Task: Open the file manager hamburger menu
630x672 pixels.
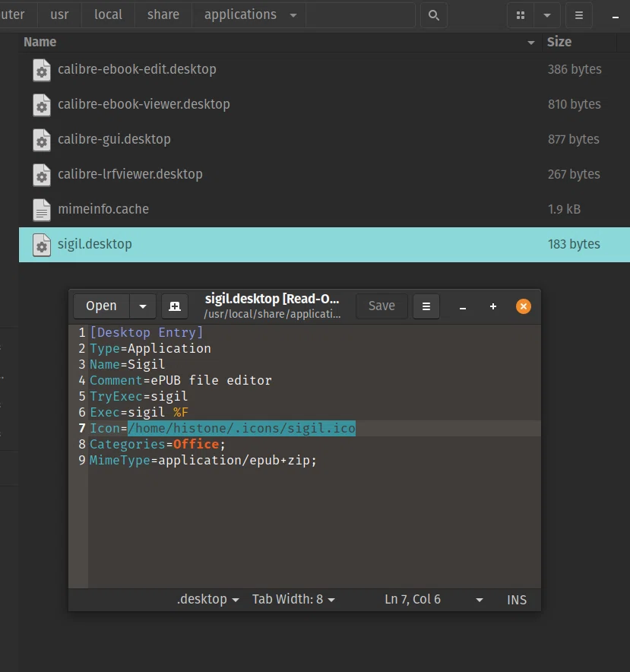Action: coord(579,15)
